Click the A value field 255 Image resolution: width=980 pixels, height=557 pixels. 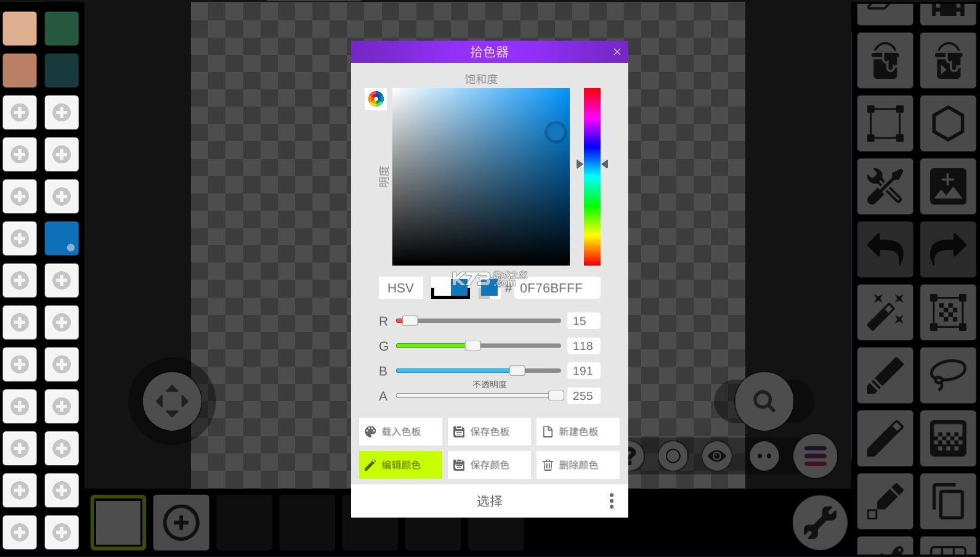pyautogui.click(x=583, y=396)
